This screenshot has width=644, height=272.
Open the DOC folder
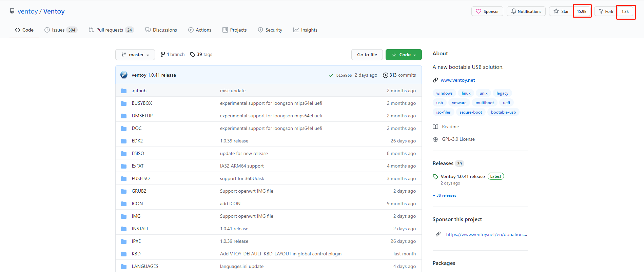tap(137, 128)
